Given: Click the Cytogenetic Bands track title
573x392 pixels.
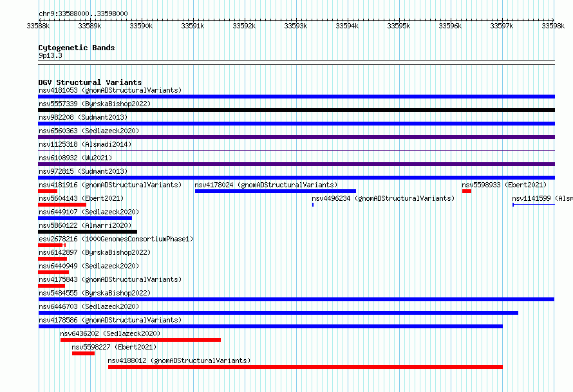Looking at the screenshot, I should tap(77, 48).
